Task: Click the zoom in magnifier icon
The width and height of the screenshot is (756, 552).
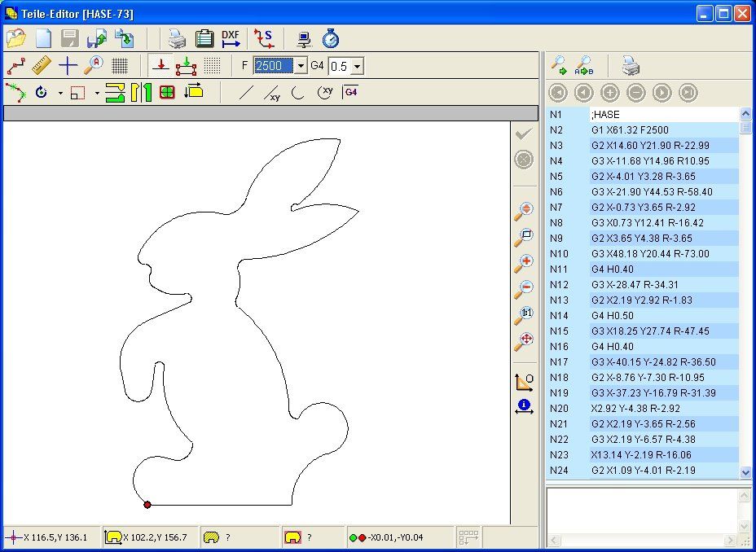Action: 524,263
